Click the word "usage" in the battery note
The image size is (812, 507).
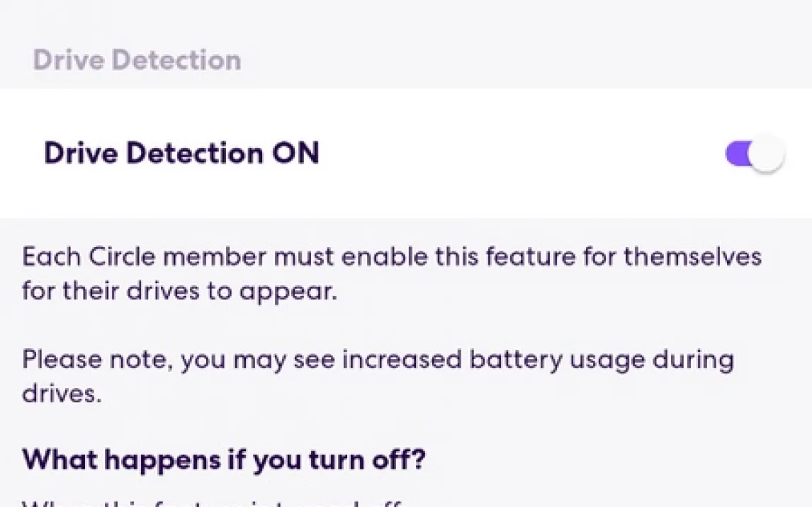coord(603,361)
